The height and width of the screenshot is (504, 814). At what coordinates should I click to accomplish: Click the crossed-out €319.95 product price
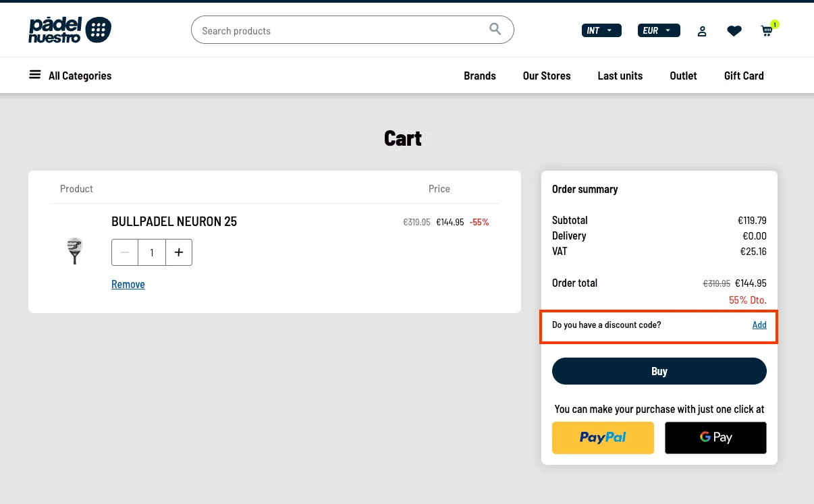click(x=416, y=222)
